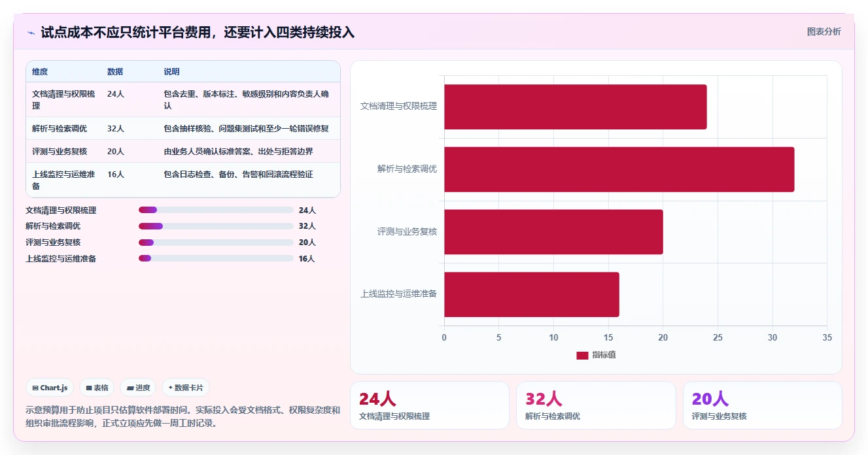The height and width of the screenshot is (455, 868).
Task: Select the Chart.js tag chip
Action: point(50,388)
